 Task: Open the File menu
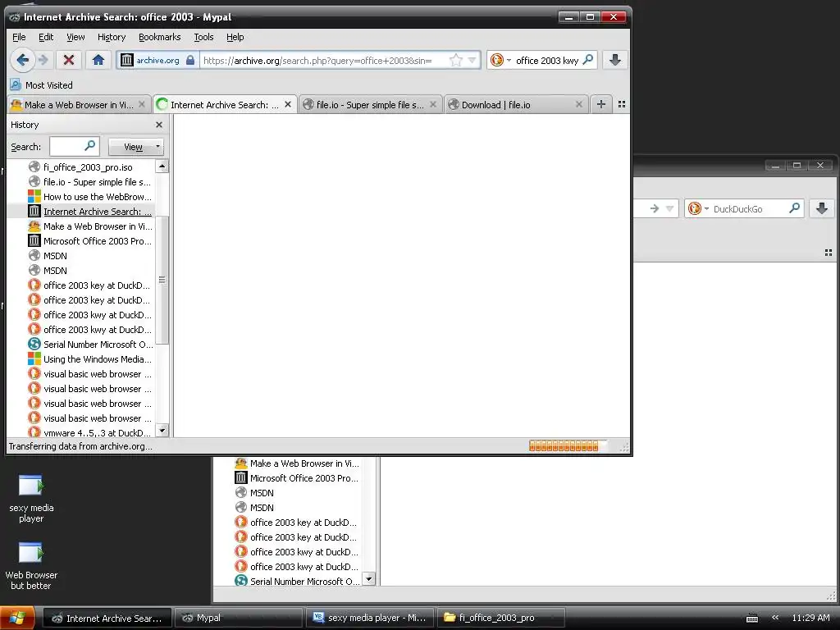19,37
